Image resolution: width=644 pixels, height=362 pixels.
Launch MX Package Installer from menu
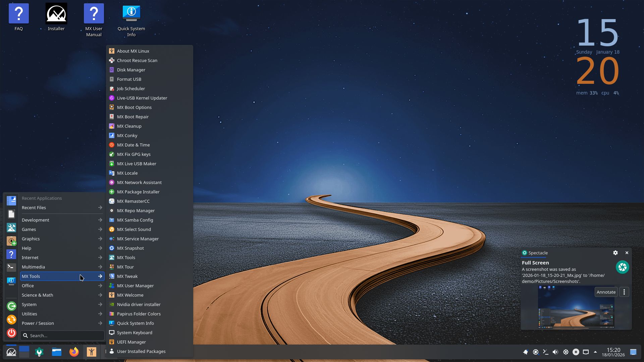(x=138, y=192)
